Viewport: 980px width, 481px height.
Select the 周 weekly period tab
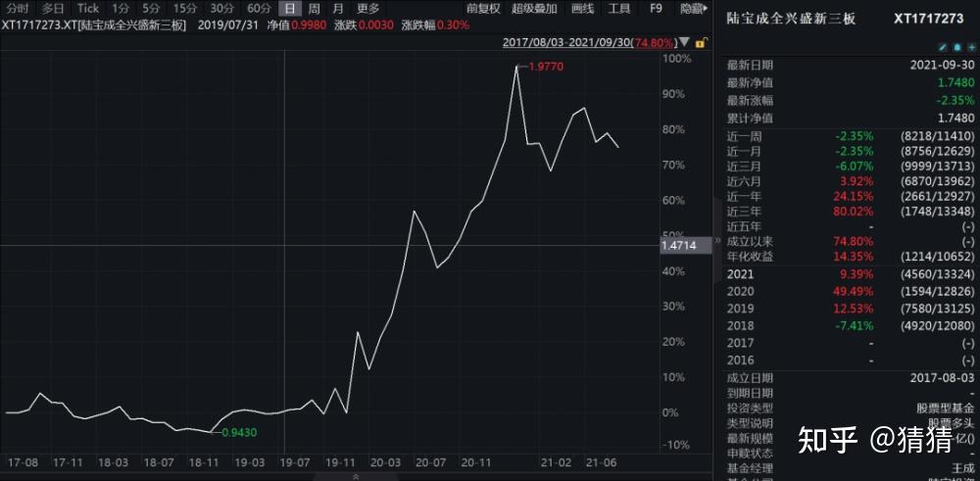click(315, 9)
